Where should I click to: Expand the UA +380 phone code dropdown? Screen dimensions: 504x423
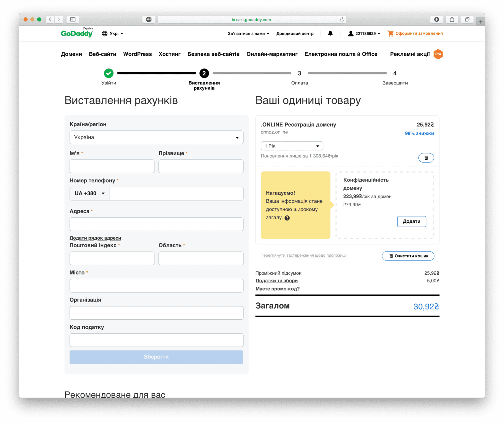click(x=89, y=193)
